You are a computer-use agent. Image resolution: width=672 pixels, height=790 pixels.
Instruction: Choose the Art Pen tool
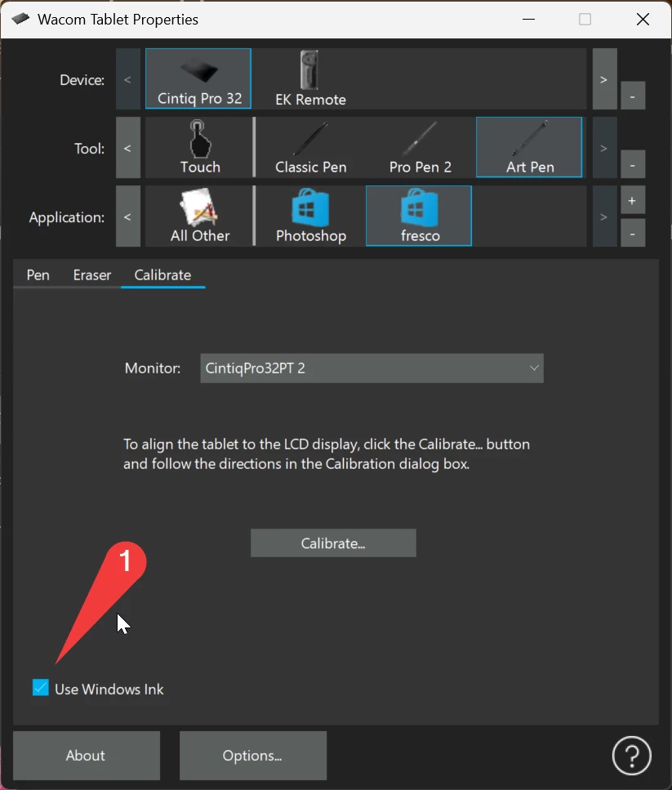coord(529,147)
